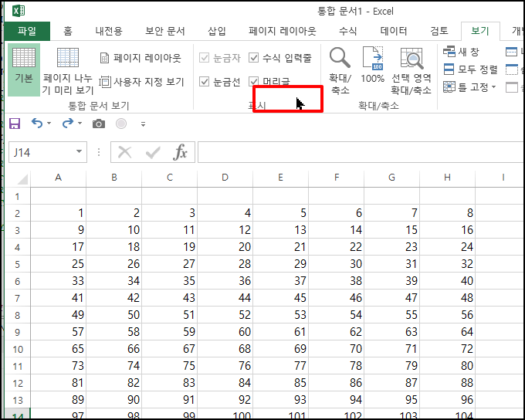Open the 삽입 Insert tab

point(217,31)
